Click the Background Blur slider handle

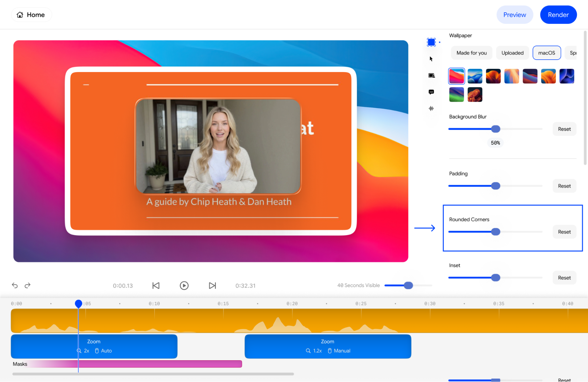[x=496, y=129]
